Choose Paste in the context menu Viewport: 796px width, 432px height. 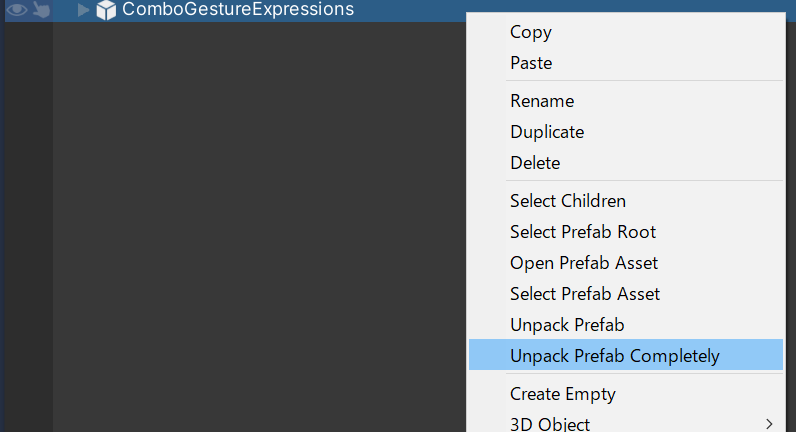tap(531, 63)
